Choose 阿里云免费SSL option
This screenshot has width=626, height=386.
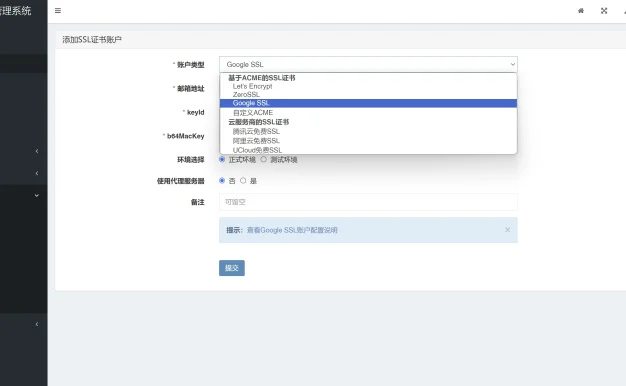tap(368, 141)
